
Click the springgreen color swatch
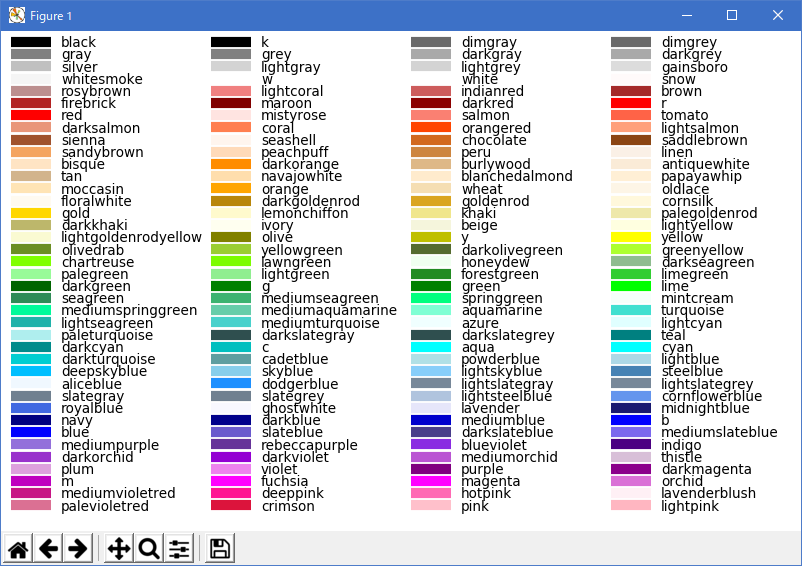coord(431,298)
